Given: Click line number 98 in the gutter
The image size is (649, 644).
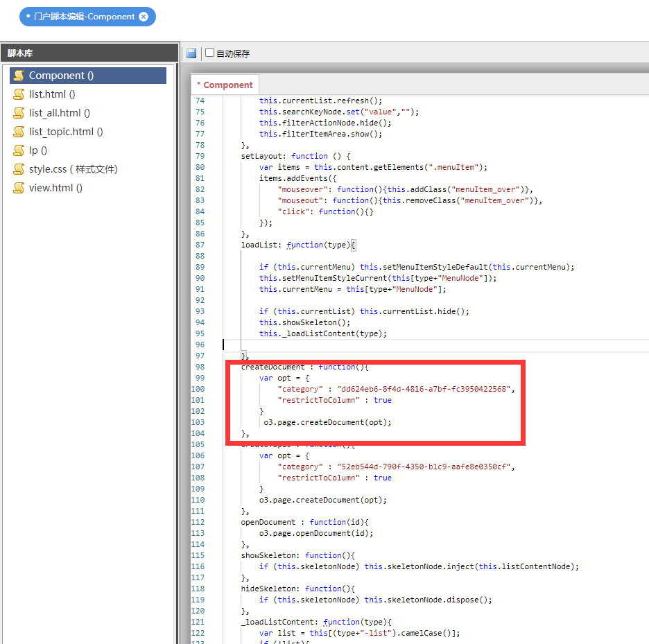Looking at the screenshot, I should click(200, 367).
